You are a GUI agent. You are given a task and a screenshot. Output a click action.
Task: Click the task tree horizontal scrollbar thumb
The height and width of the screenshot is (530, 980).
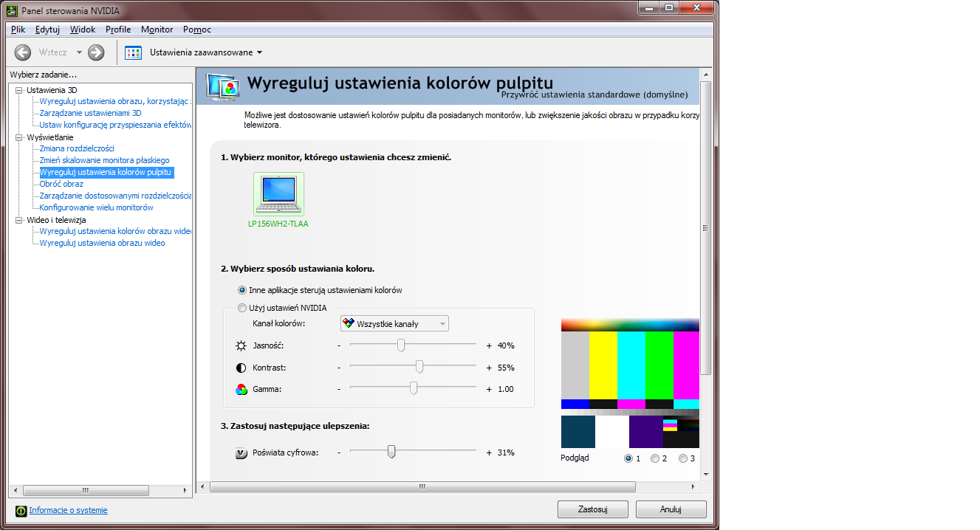(85, 490)
